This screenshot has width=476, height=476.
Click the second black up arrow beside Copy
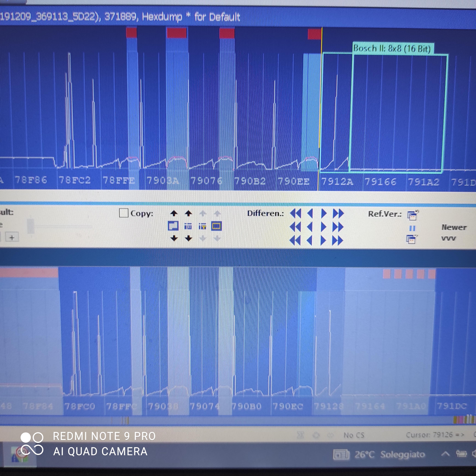(189, 213)
